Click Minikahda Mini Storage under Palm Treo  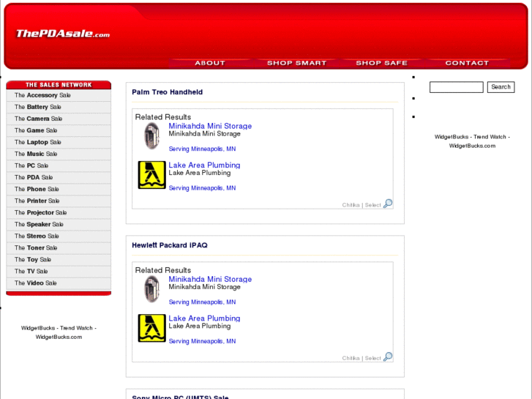pyautogui.click(x=210, y=126)
